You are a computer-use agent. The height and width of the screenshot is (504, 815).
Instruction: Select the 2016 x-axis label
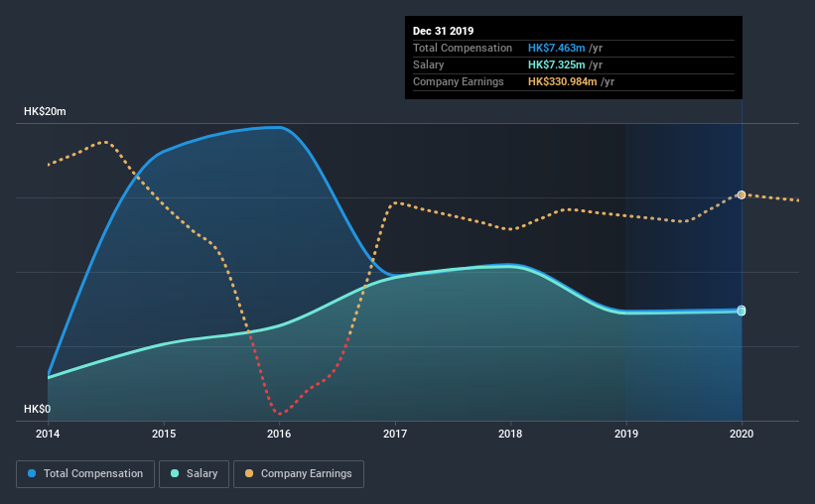point(279,434)
